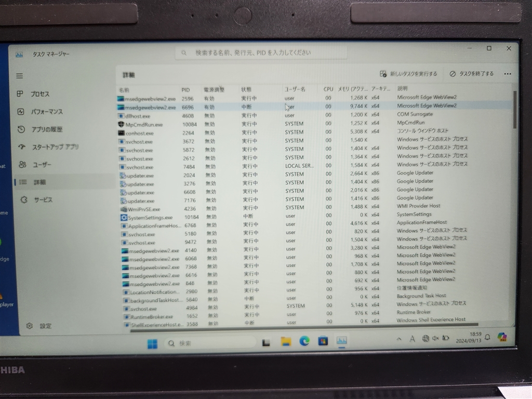Screen dimensions: 532x399
Task: Click the muted volume tray icon
Action: point(435,338)
